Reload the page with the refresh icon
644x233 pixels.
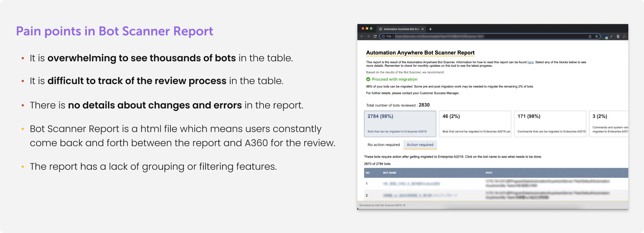375,37
